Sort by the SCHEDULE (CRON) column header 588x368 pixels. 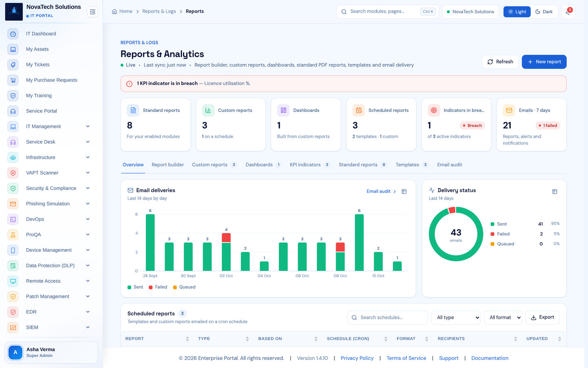pyautogui.click(x=357, y=339)
